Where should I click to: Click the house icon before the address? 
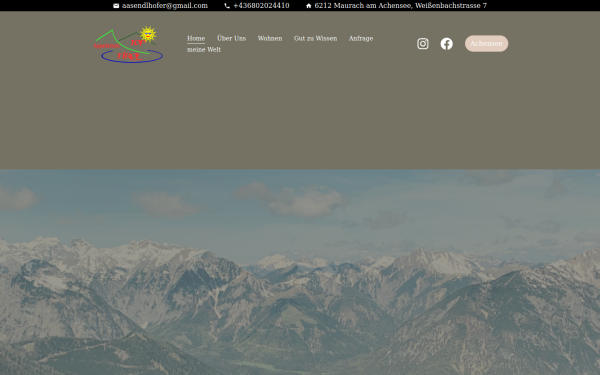click(x=308, y=6)
